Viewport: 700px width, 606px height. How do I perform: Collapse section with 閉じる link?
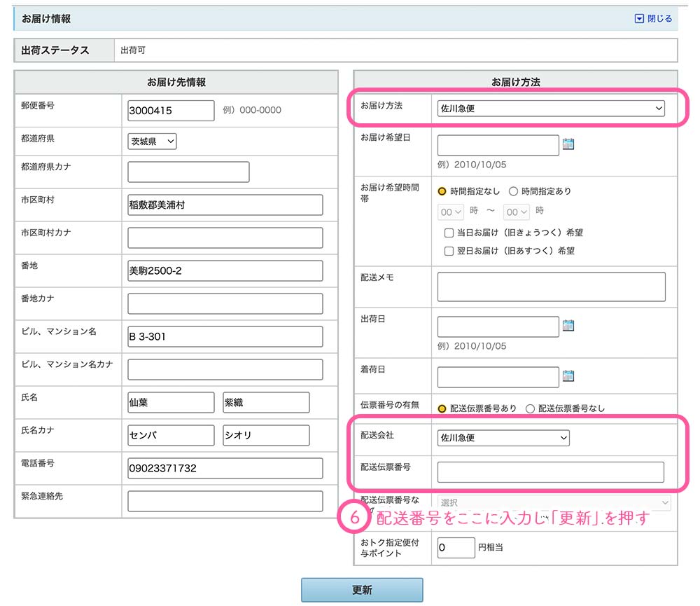click(x=653, y=19)
